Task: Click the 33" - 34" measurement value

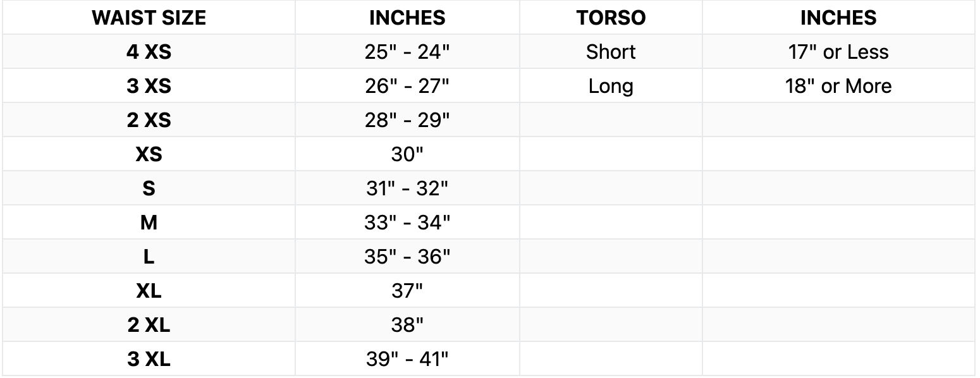Action: (407, 223)
